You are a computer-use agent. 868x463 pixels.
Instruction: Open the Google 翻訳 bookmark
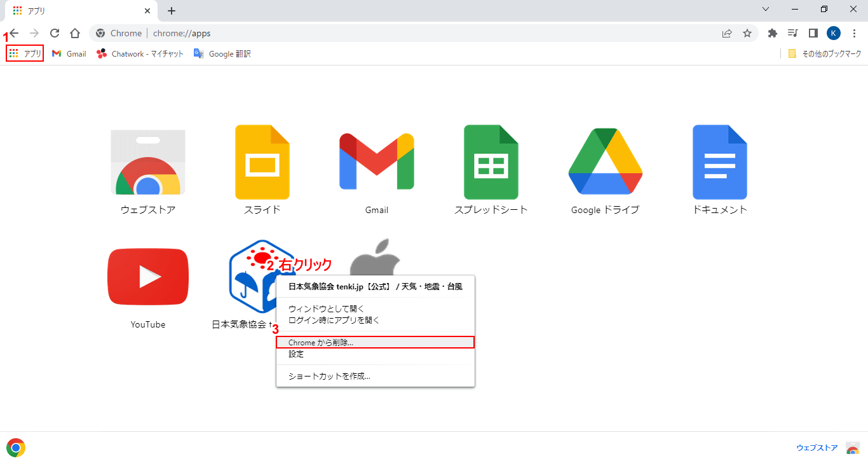coord(222,53)
